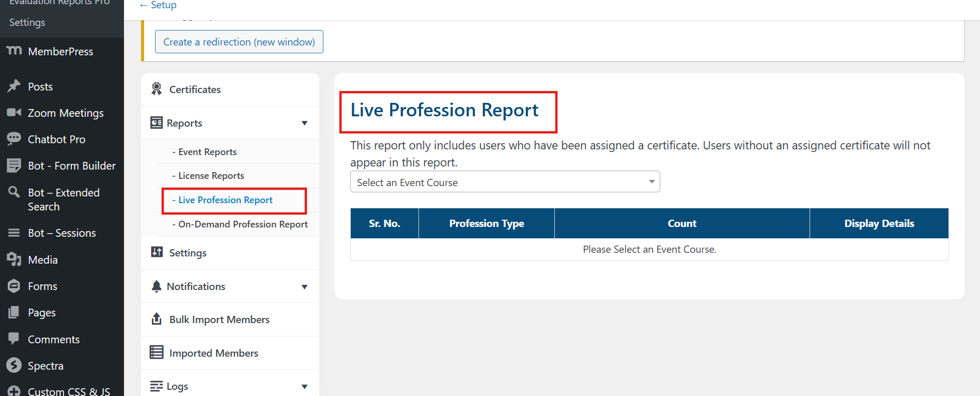The image size is (980, 396).
Task: Click Create a redirection (new window) button
Action: tap(239, 42)
